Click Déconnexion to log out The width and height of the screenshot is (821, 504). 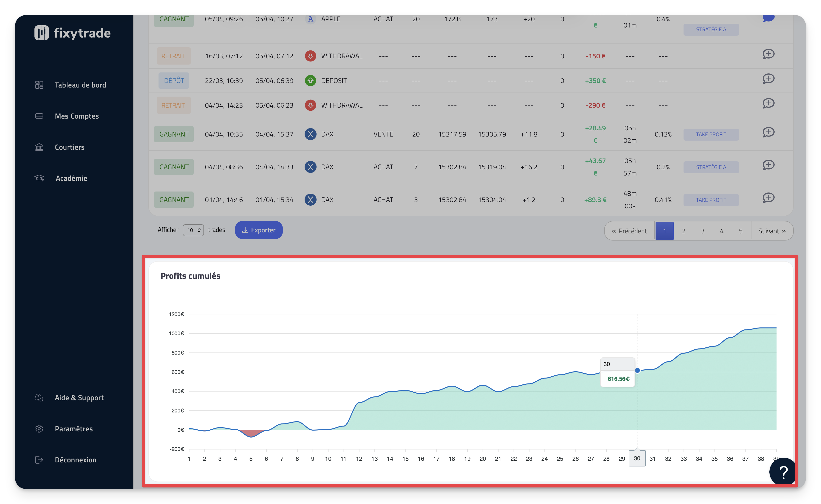(75, 460)
